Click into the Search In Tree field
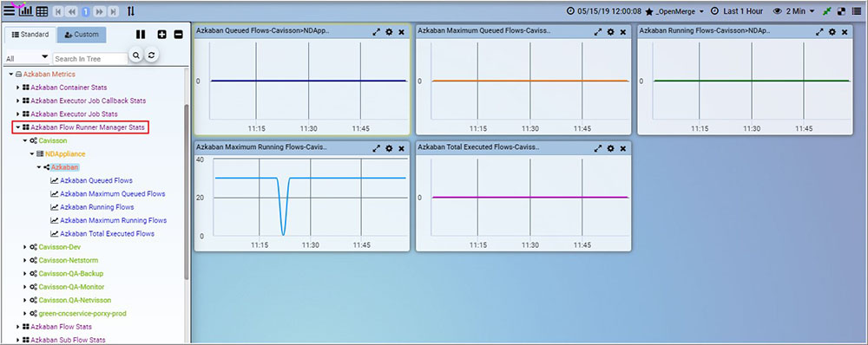The image size is (868, 345). [90, 59]
